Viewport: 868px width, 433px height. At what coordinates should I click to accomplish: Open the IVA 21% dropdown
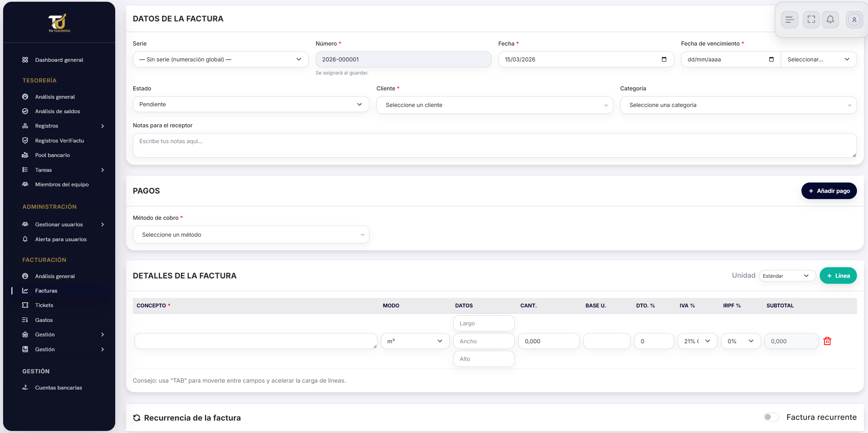[x=697, y=341]
